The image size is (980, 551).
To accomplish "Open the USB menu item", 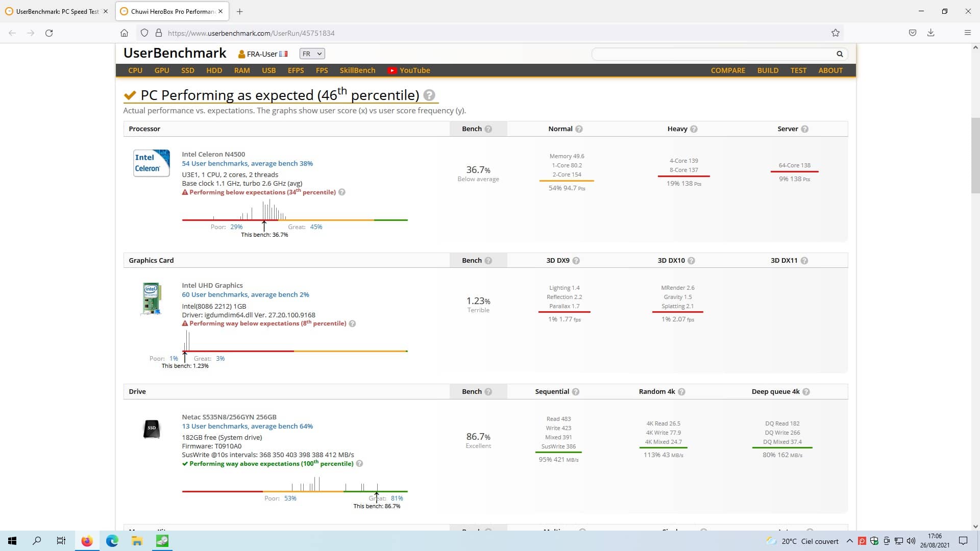I will pyautogui.click(x=269, y=70).
